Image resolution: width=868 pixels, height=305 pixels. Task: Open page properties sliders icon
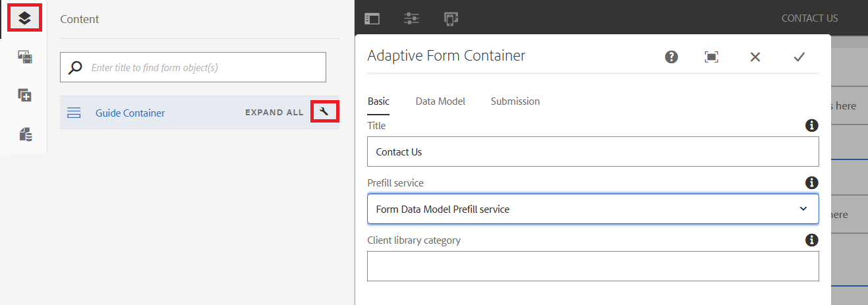point(411,19)
